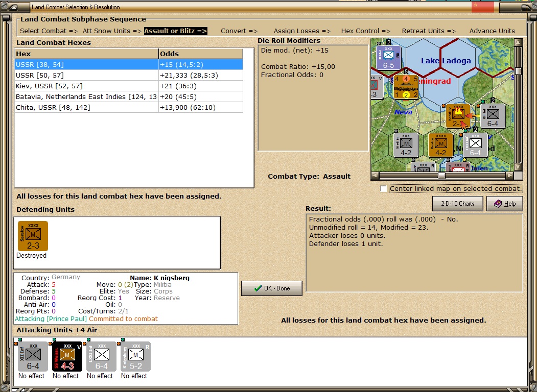Screen dimensions: 537x392
Task: Click the Select Combat subphase step
Action: coord(49,31)
